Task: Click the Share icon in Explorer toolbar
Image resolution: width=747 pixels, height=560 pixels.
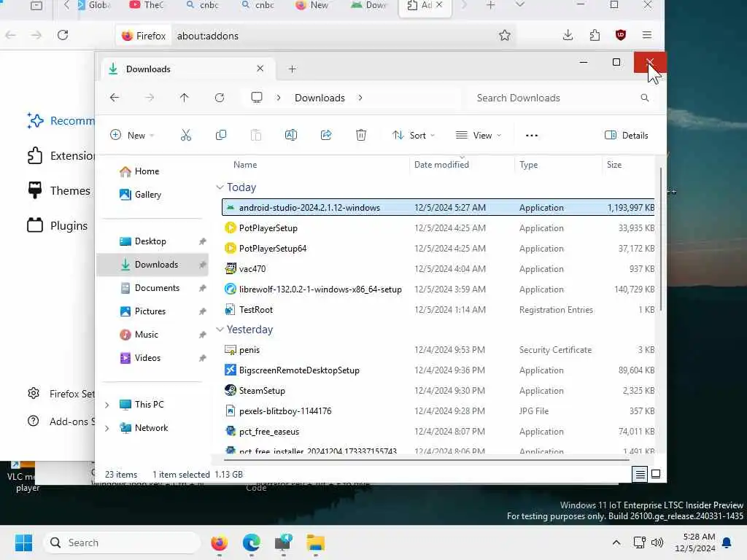Action: (x=326, y=135)
